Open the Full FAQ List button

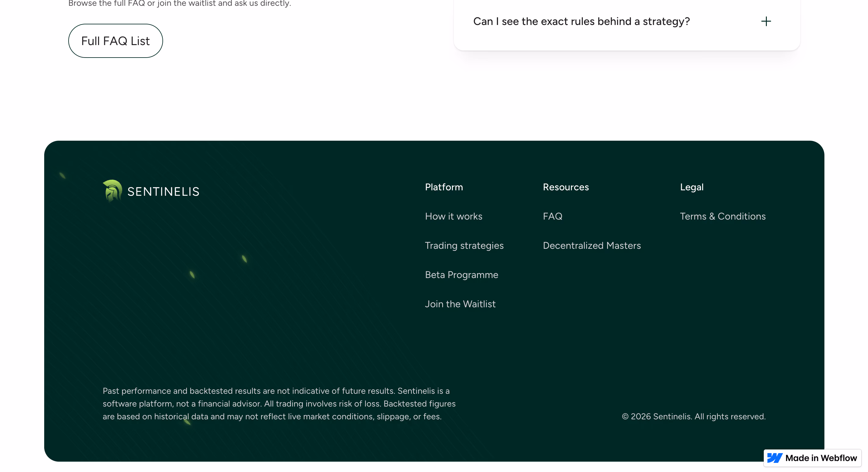116,41
